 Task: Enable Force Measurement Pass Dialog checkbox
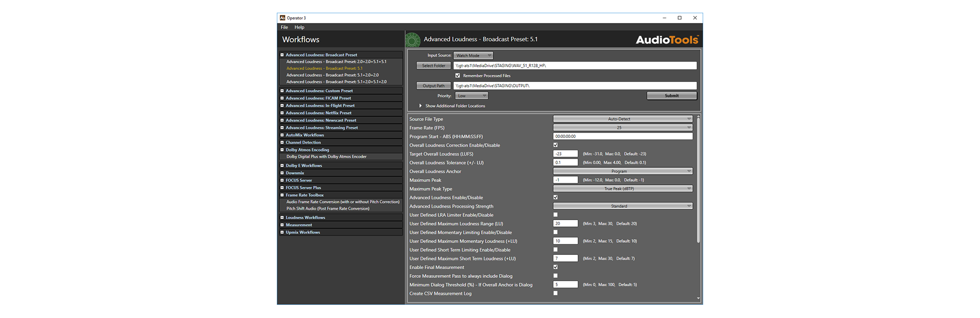click(556, 276)
